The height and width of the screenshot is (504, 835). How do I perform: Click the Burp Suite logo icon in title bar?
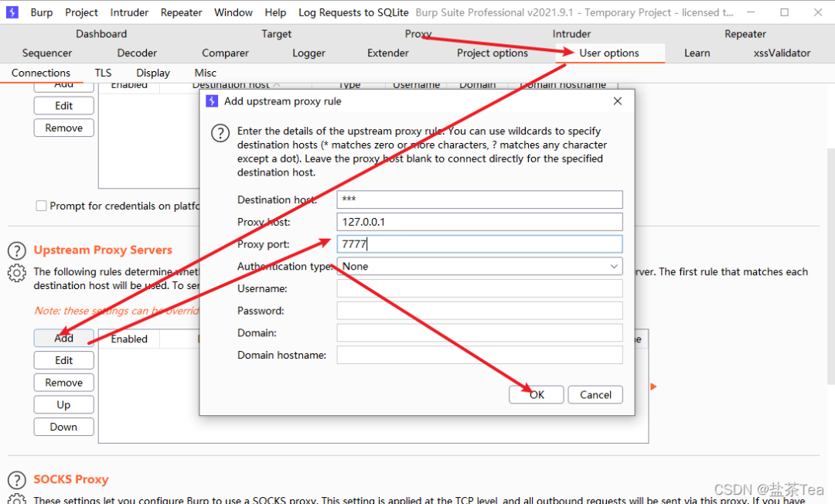click(12, 12)
